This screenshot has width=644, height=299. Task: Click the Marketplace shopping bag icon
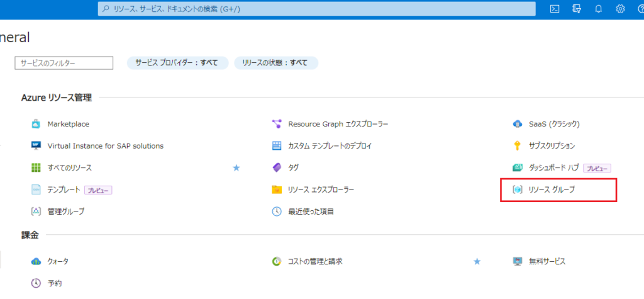(36, 124)
